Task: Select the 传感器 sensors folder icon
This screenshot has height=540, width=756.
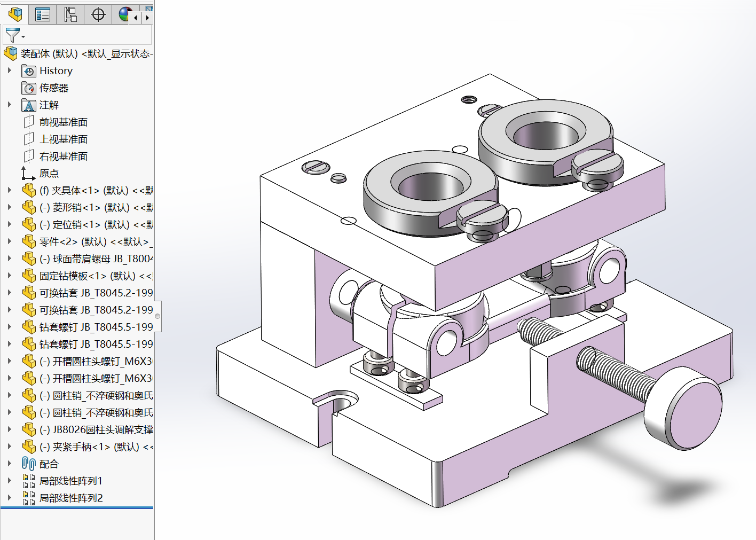Action: tap(29, 88)
